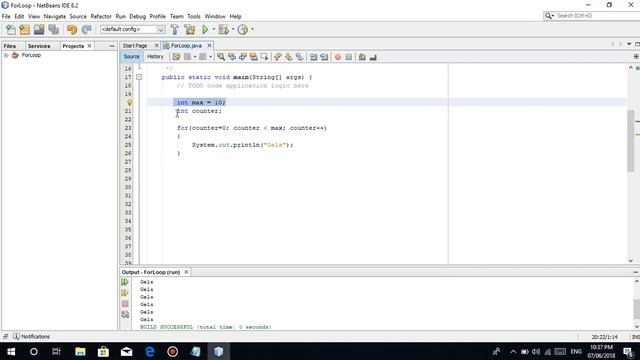Image resolution: width=640 pixels, height=360 pixels.
Task: Jump to next bookmark
Action: pyautogui.click(x=289, y=57)
